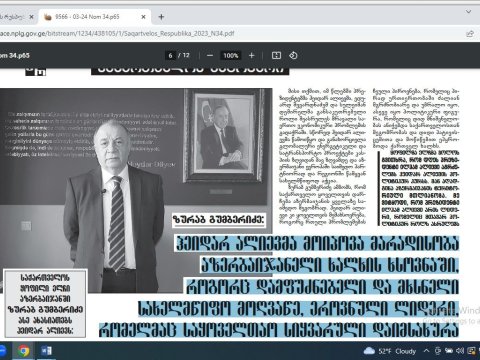The image size is (480, 360).
Task: Open the volume control in tray
Action: (460, 351)
